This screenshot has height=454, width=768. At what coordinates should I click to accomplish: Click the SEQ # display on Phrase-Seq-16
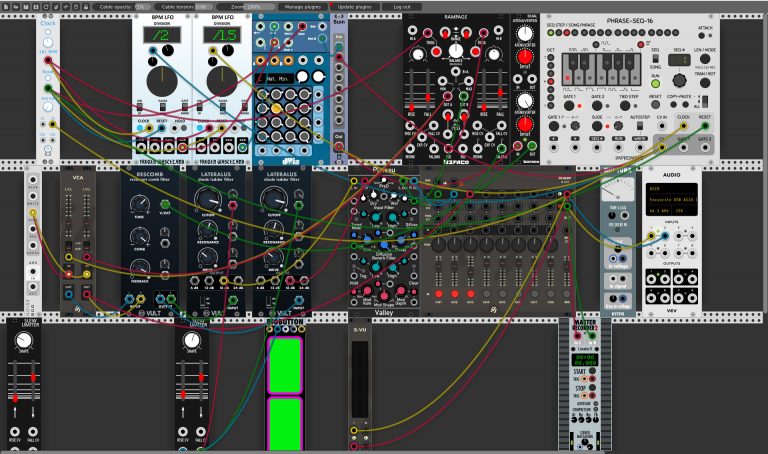[x=679, y=61]
